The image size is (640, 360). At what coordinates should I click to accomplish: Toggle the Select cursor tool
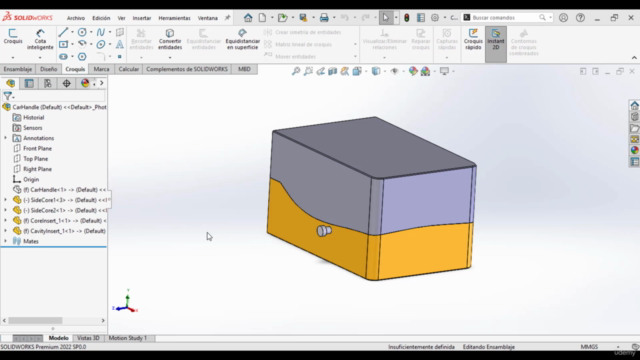tap(385, 18)
